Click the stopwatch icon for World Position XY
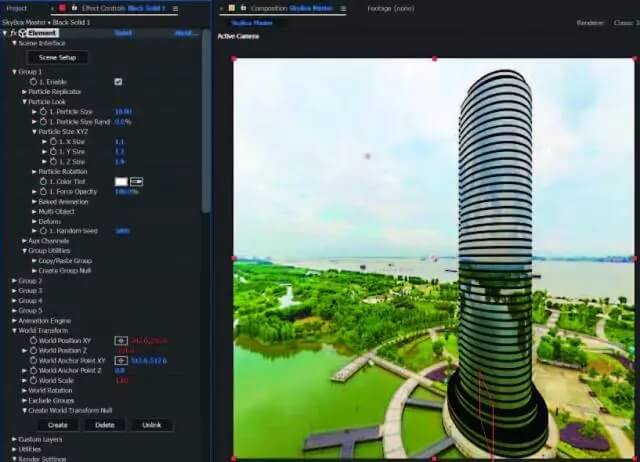The width and height of the screenshot is (640, 462). pyautogui.click(x=35, y=340)
